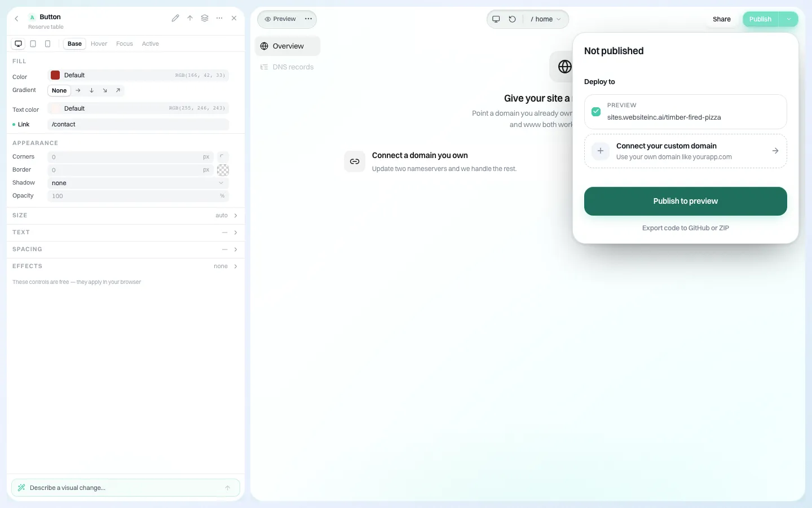Viewport: 812px width, 508px height.
Task: Switch to the Focus state tab
Action: coord(125,43)
